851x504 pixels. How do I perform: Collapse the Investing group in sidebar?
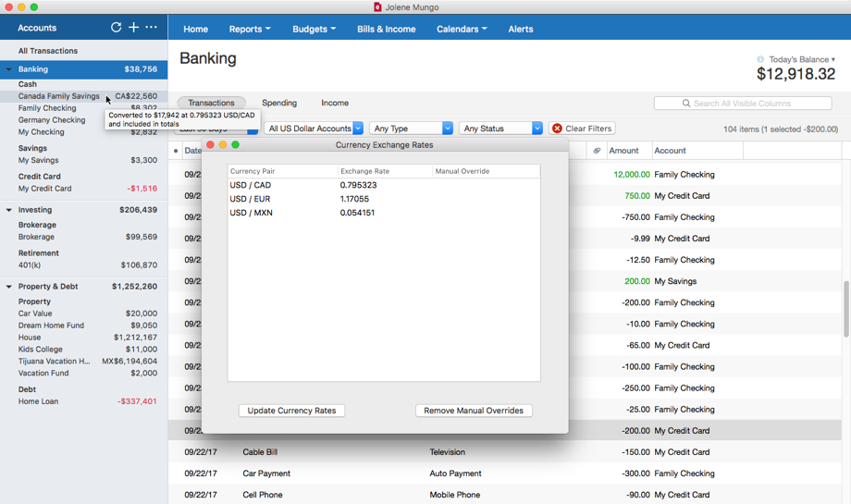click(8, 210)
